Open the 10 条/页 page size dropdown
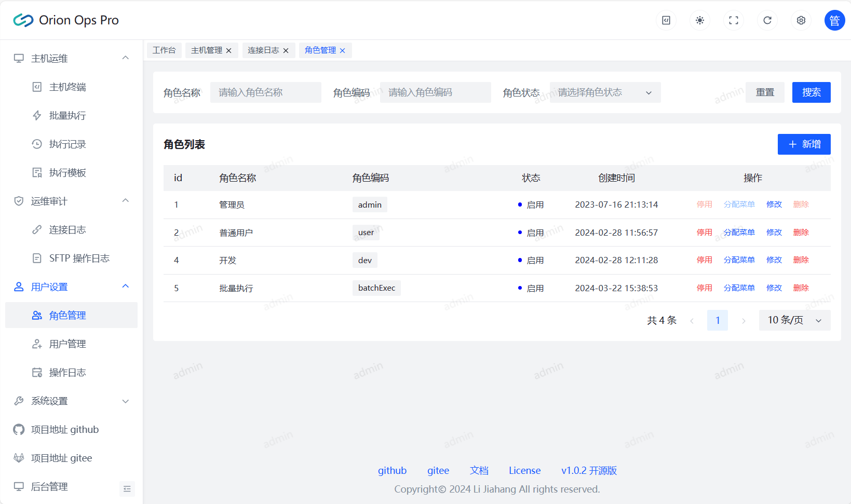This screenshot has height=504, width=851. tap(794, 320)
